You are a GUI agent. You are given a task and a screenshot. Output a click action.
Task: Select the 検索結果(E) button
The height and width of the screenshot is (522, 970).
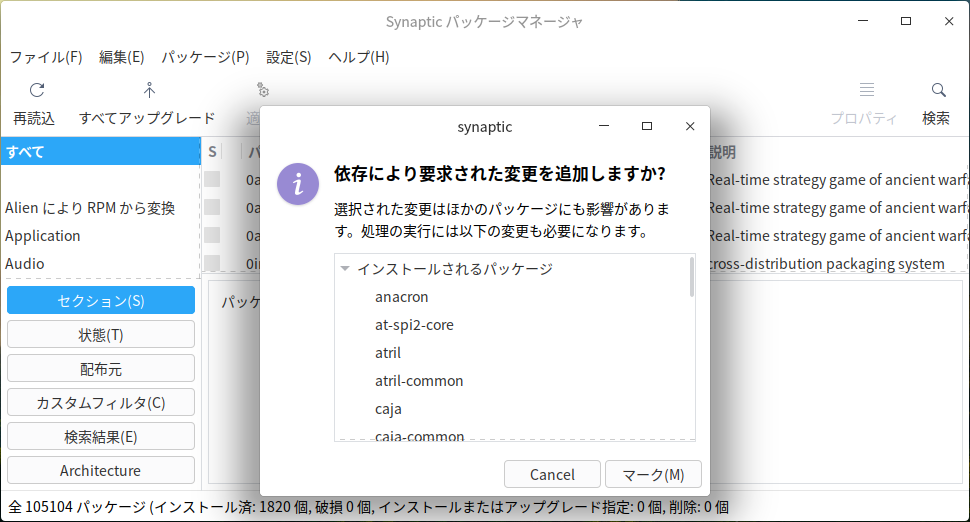(x=101, y=437)
